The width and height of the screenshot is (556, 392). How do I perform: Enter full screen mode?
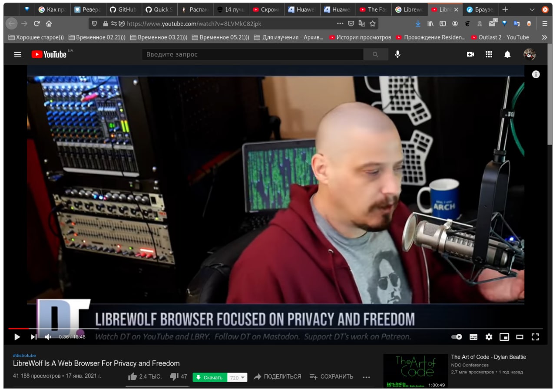(535, 336)
